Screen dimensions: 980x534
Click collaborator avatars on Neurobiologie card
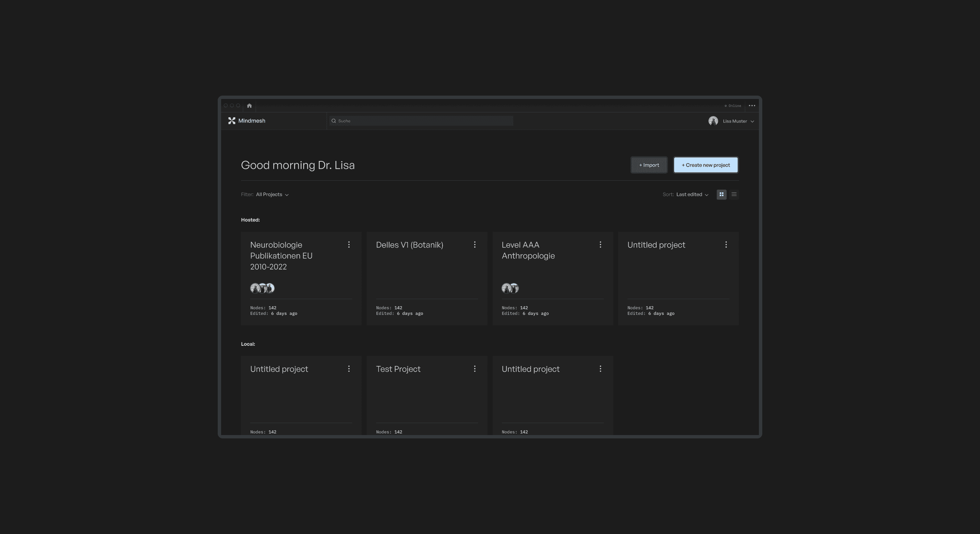coord(262,288)
